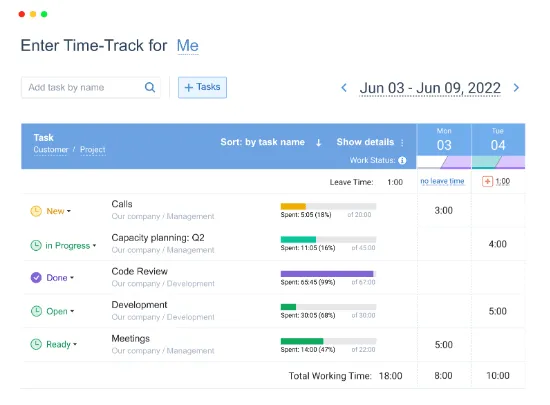Click the Code Review progress bar
The image size is (550, 405).
328,274
